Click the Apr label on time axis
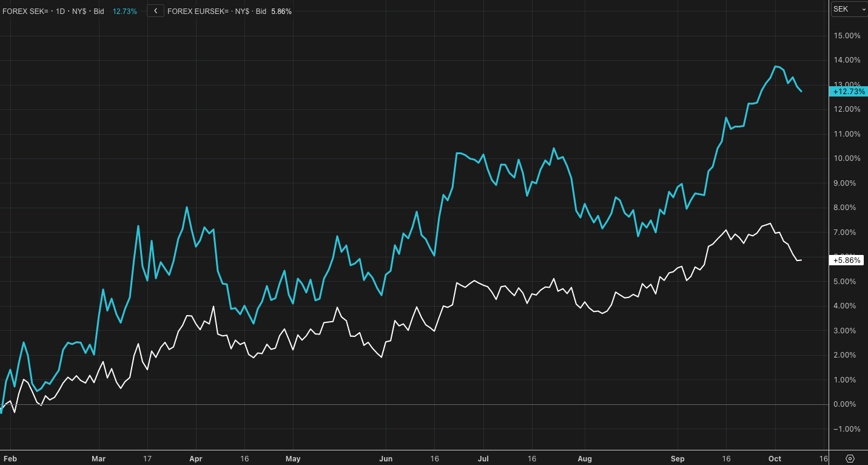868x465 pixels. pos(195,459)
